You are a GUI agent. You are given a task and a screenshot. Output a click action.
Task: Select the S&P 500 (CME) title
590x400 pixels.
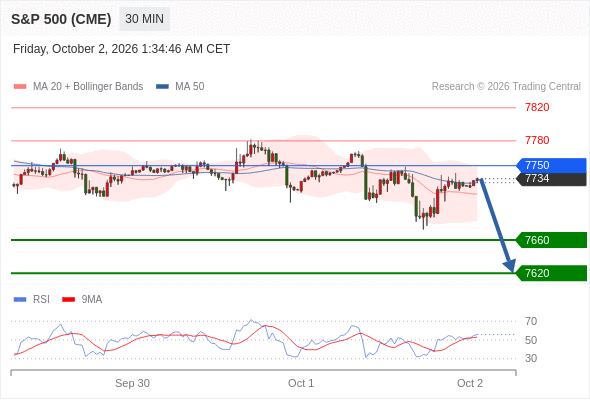tap(61, 19)
